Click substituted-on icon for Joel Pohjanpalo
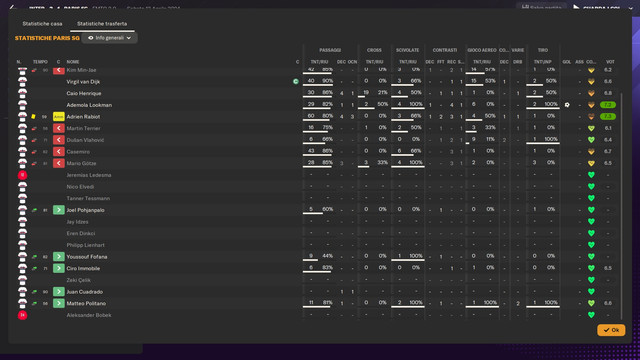640x360 pixels. (59, 210)
